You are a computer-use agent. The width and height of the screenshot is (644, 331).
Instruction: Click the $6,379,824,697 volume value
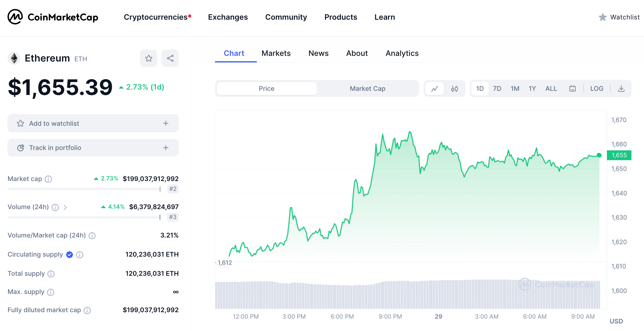(x=154, y=207)
